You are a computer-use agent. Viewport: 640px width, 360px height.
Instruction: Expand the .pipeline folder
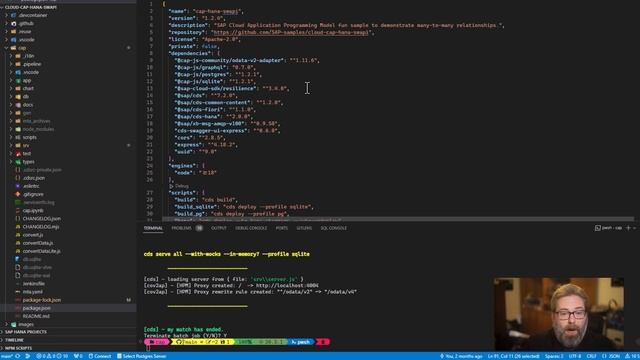(11, 64)
